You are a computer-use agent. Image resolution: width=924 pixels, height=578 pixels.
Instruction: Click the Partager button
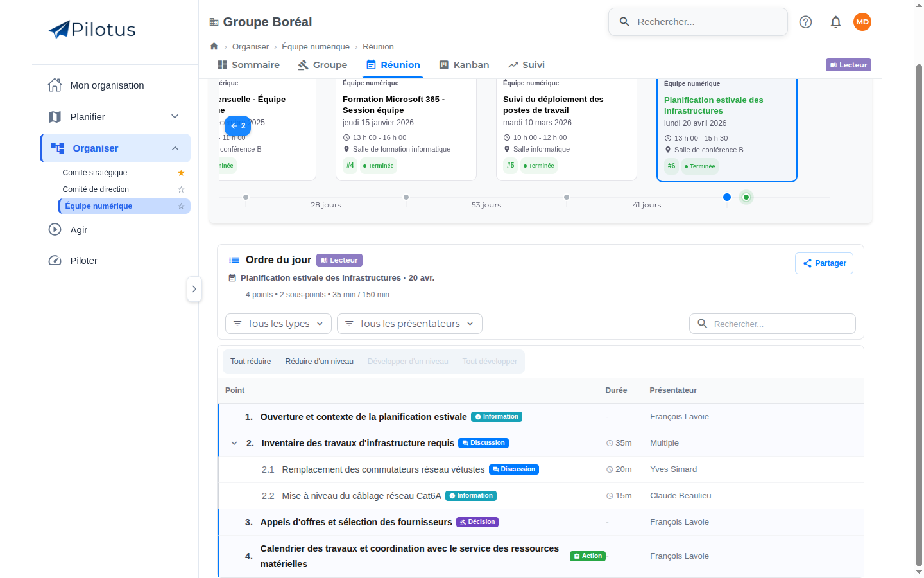point(824,263)
